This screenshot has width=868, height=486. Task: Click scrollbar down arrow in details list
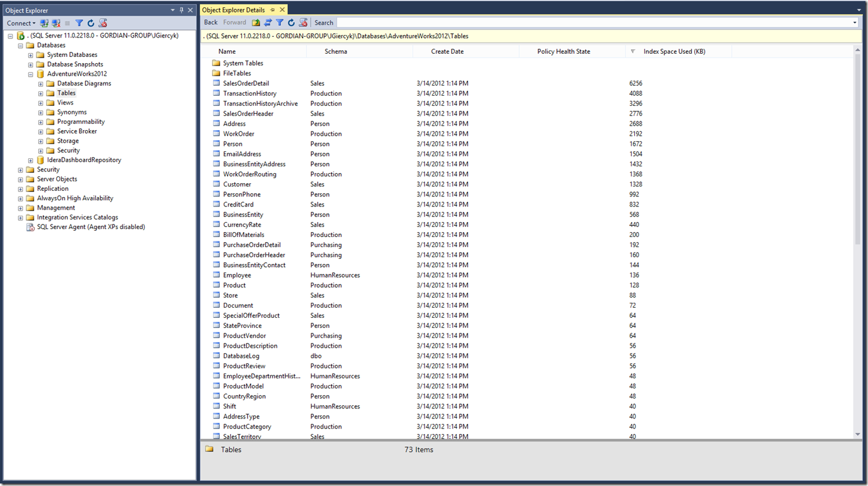857,434
